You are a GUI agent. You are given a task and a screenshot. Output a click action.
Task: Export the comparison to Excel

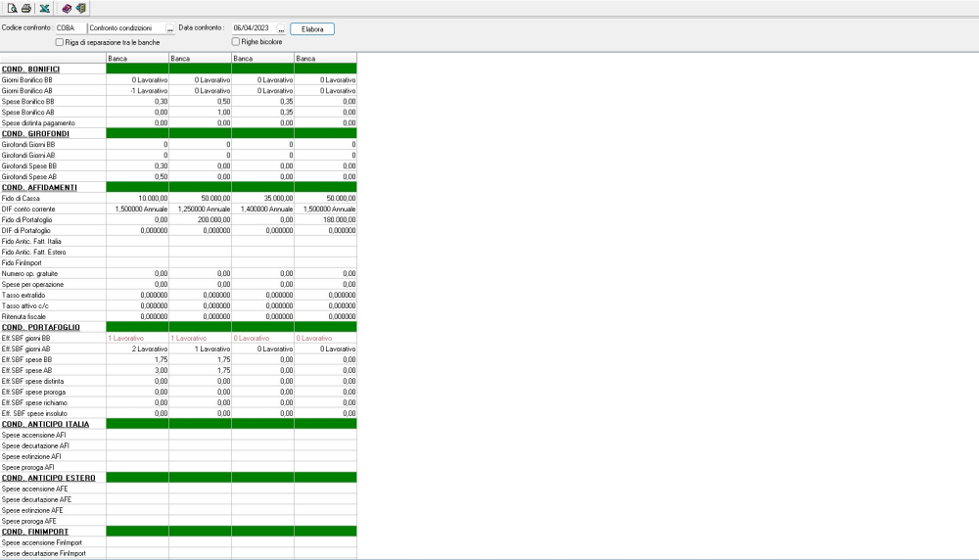click(x=45, y=8)
